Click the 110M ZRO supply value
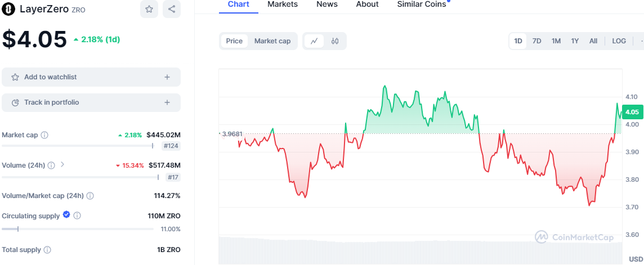Viewport: 644px width, 265px height. pyautogui.click(x=164, y=216)
